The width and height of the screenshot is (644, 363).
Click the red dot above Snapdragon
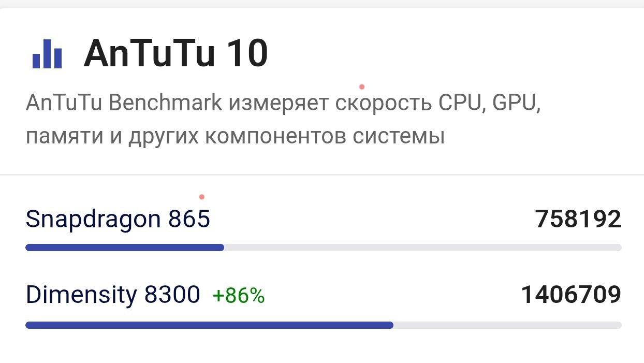[201, 197]
